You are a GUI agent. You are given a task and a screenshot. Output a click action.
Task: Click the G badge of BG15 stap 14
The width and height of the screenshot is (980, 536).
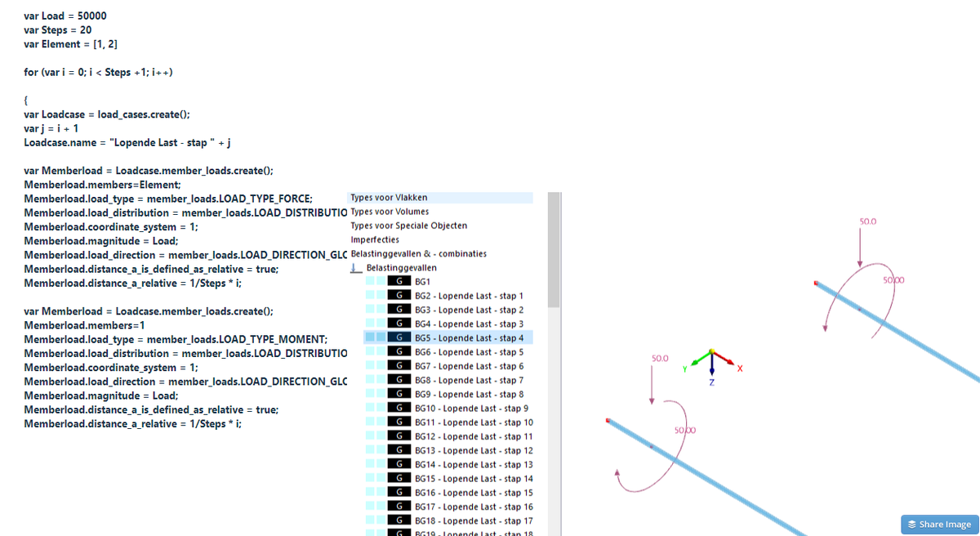[399, 478]
